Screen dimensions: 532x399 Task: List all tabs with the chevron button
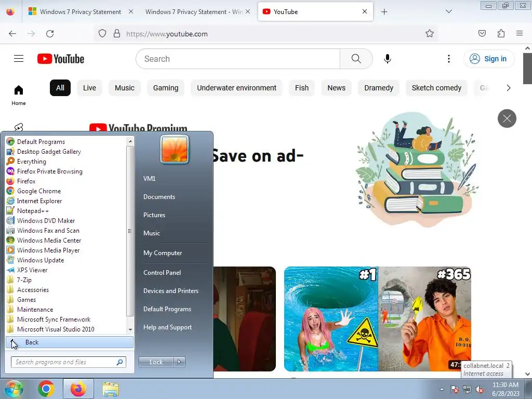tap(448, 11)
